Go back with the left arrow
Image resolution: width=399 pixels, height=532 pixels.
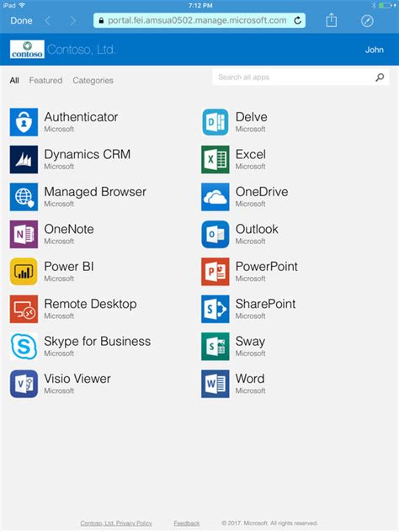point(47,21)
